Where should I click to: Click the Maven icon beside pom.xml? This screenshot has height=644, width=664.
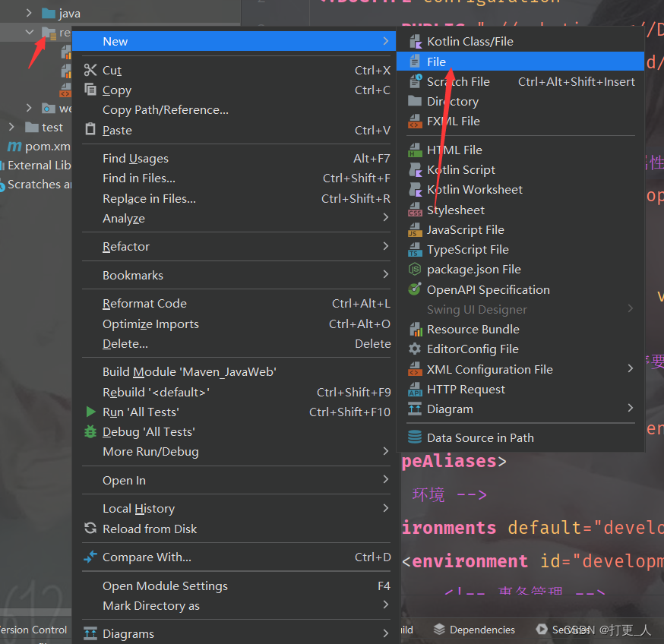tap(14, 146)
